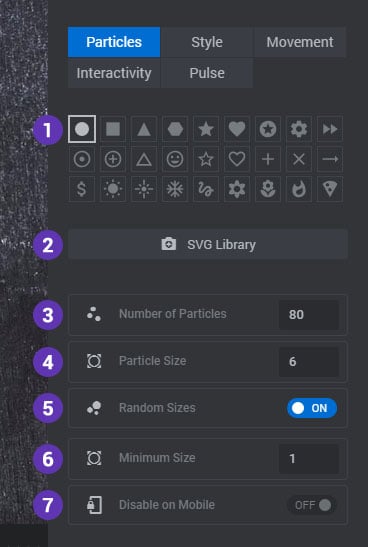Select the filled square particle shape
This screenshot has width=368, height=547.
coord(113,129)
